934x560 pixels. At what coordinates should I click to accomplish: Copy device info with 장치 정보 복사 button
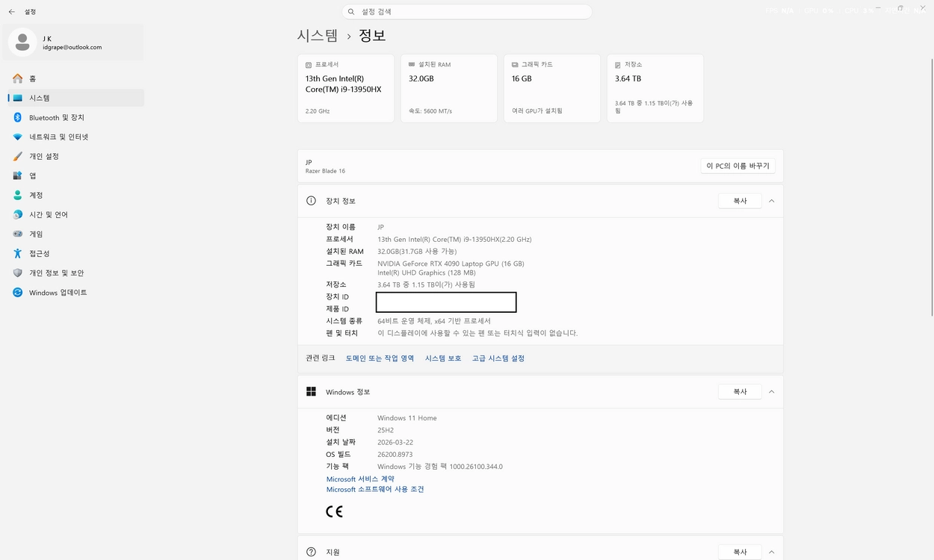pyautogui.click(x=740, y=201)
